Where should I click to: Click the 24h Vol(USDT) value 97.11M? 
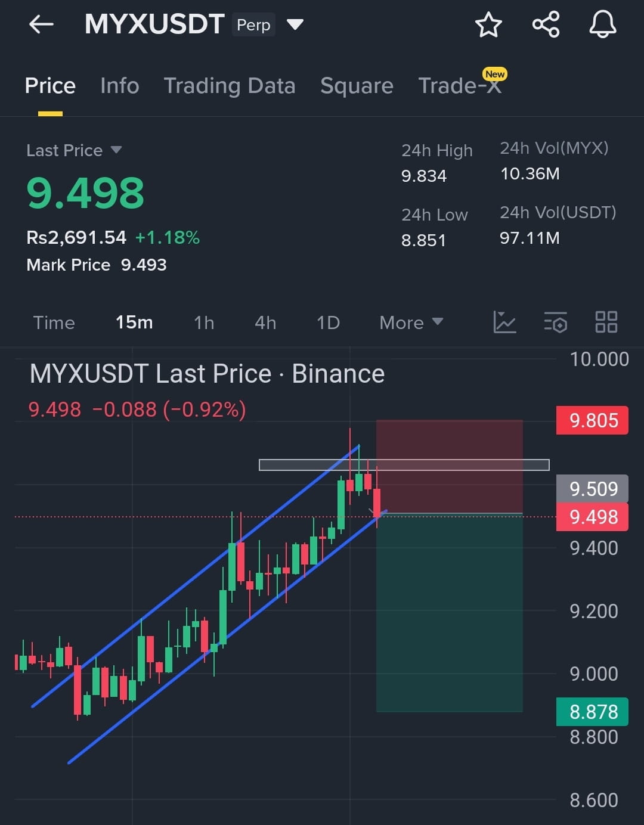pos(530,238)
